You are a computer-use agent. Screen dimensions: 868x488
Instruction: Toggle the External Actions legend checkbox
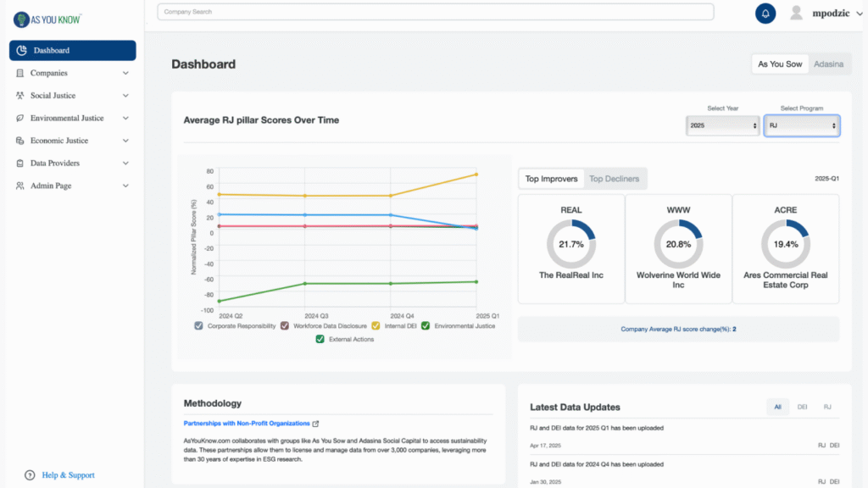(320, 339)
